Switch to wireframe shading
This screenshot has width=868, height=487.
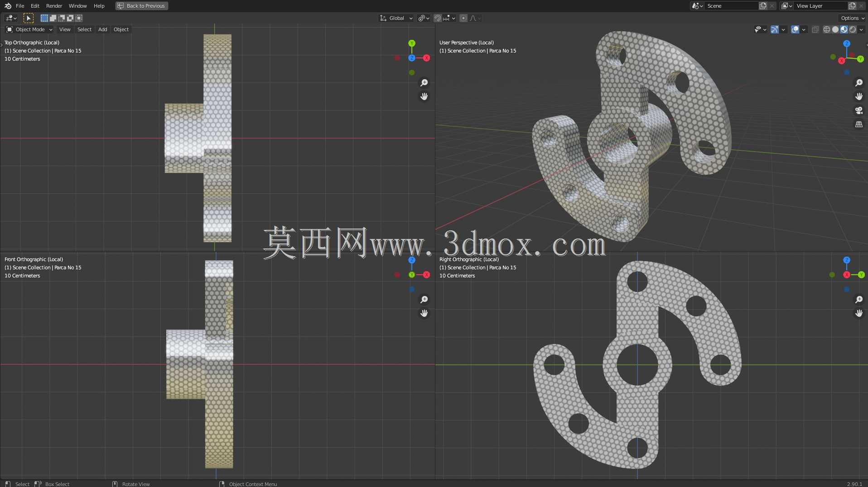[827, 29]
